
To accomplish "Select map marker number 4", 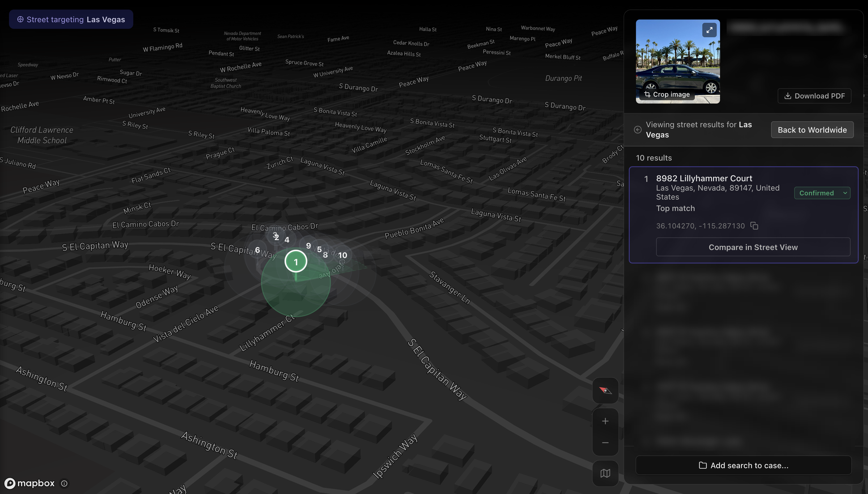I will click(x=287, y=240).
